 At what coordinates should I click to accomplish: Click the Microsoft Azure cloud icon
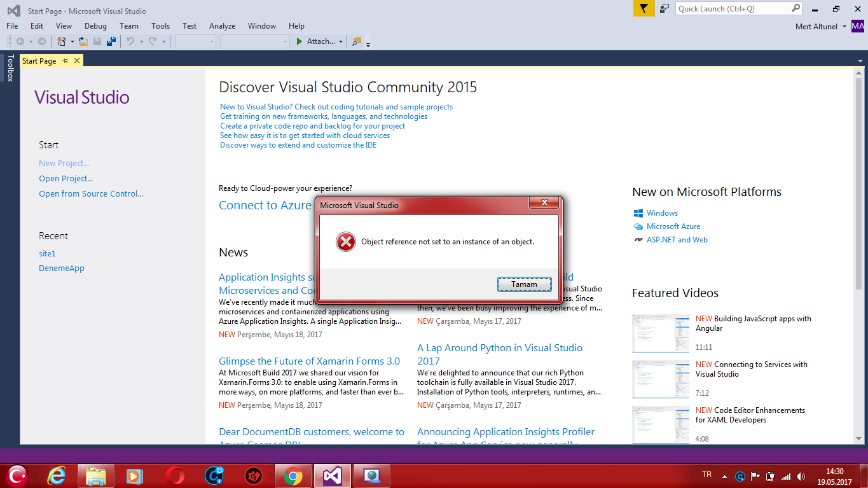pyautogui.click(x=638, y=227)
